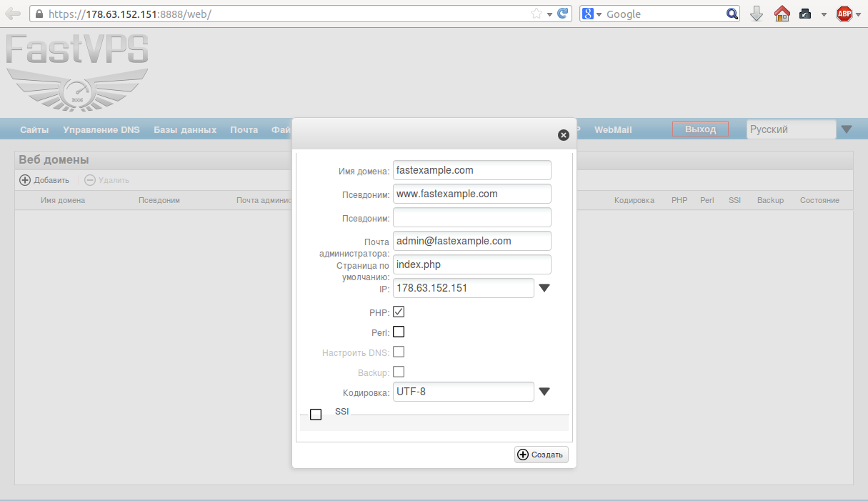The height and width of the screenshot is (501, 868).
Task: Open the Русский language dropdown arrow
Action: (847, 129)
